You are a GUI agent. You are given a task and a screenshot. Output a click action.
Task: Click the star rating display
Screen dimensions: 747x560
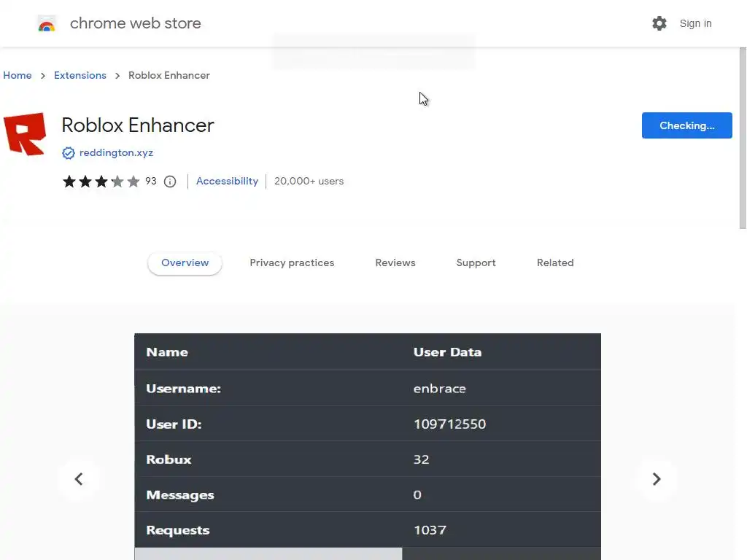tap(101, 182)
